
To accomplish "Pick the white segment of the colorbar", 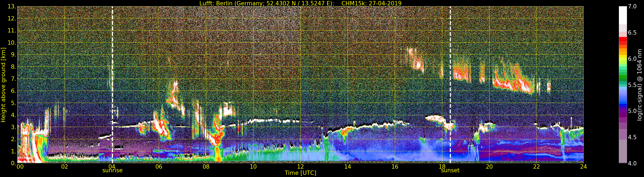I will tap(623, 15).
